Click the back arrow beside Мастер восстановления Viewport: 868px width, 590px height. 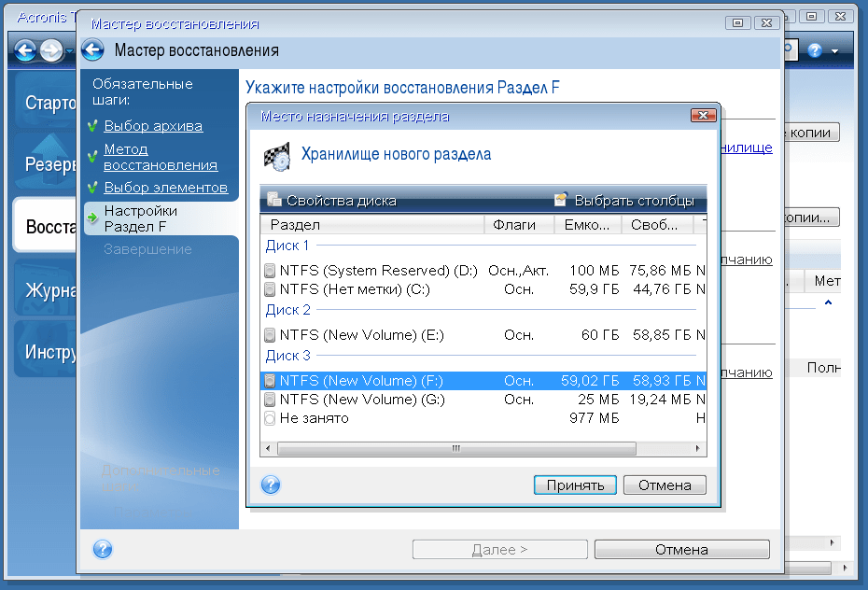click(92, 50)
